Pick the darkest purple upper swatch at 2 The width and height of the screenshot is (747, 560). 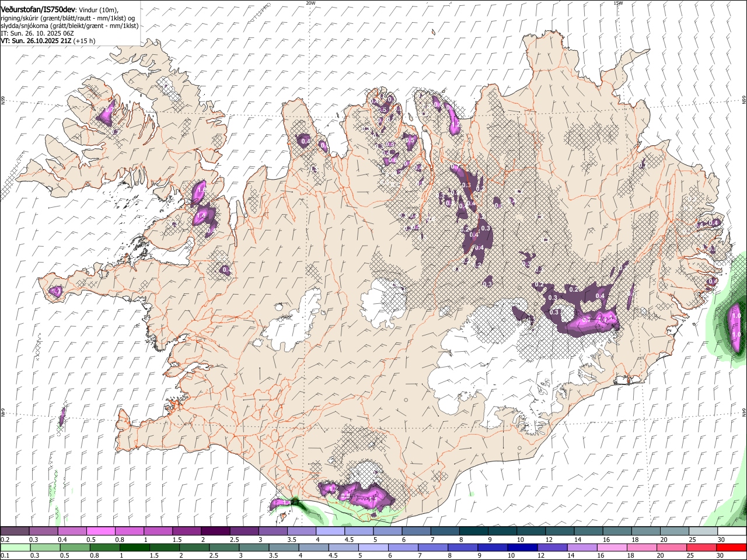(216, 531)
